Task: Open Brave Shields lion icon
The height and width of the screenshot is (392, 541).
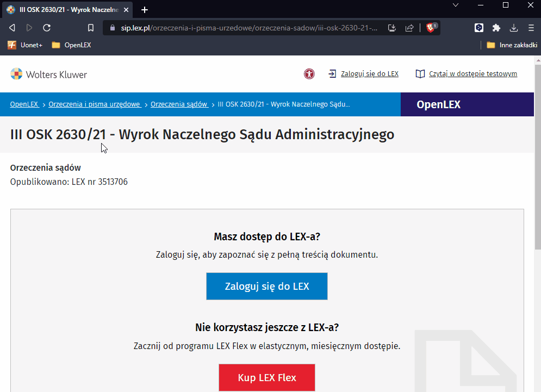Action: pos(431,28)
